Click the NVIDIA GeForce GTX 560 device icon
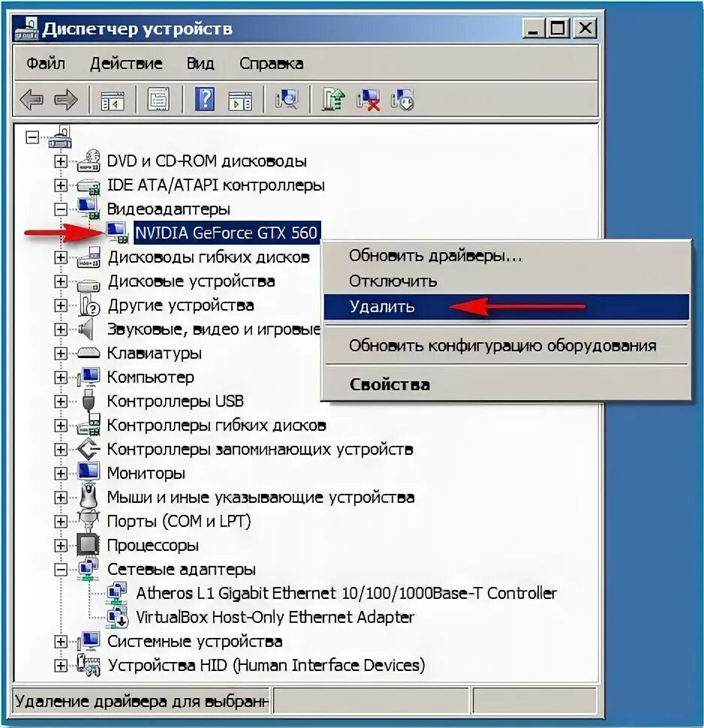This screenshot has width=704, height=728. (117, 233)
